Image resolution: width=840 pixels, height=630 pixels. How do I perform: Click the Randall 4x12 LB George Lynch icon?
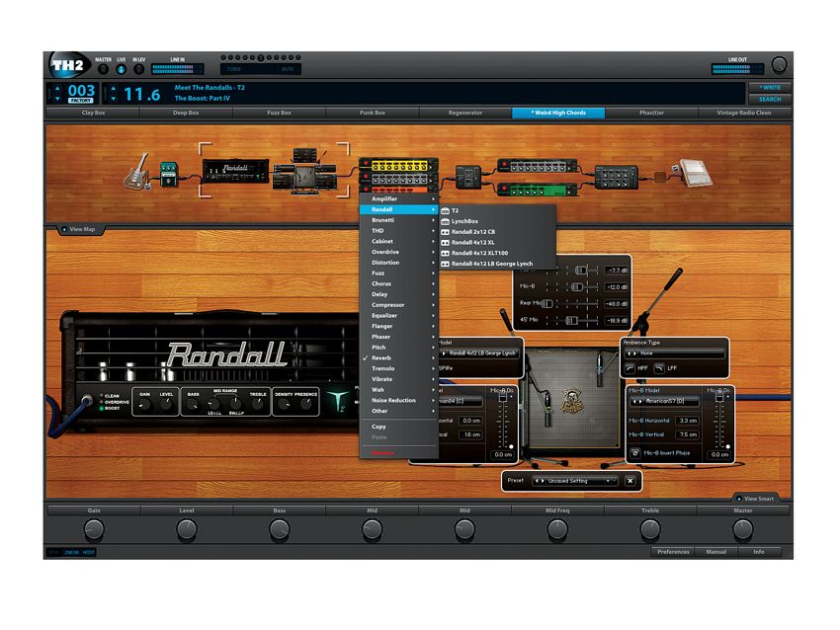click(x=445, y=264)
